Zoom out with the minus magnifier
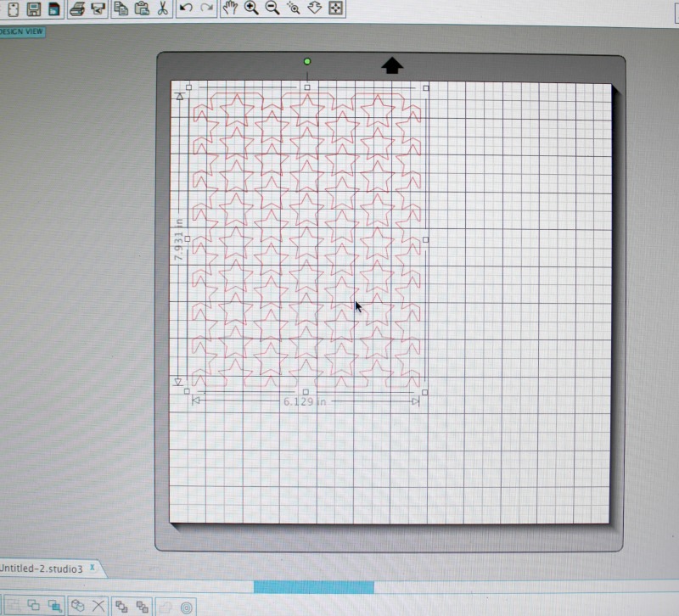 (272, 8)
